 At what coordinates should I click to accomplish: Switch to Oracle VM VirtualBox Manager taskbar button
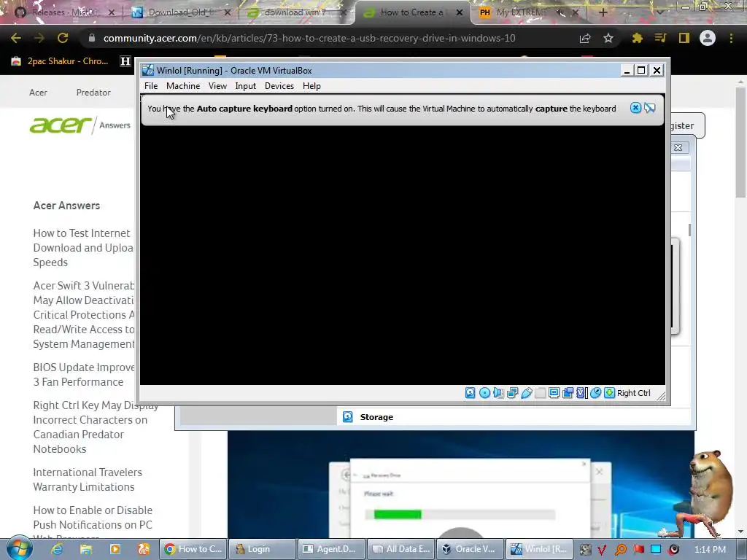(470, 549)
